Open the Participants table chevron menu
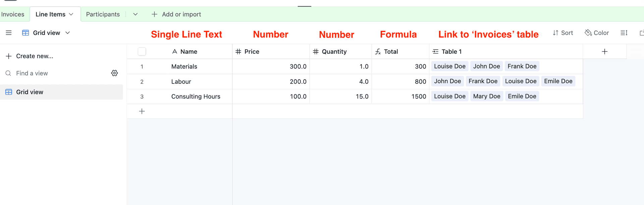The image size is (644, 205). (135, 14)
